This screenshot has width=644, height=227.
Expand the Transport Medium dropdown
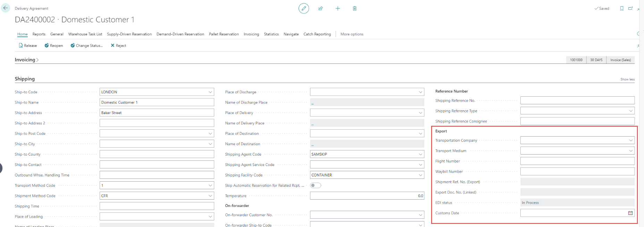click(630, 151)
